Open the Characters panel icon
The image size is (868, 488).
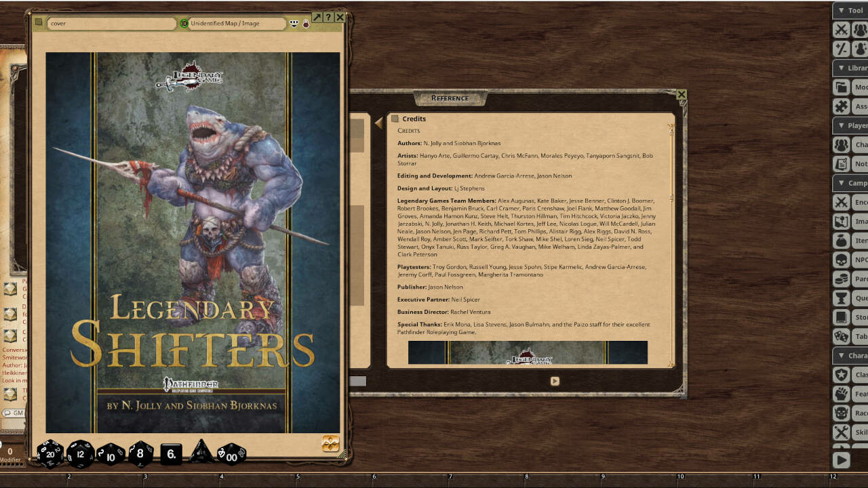pos(841,144)
